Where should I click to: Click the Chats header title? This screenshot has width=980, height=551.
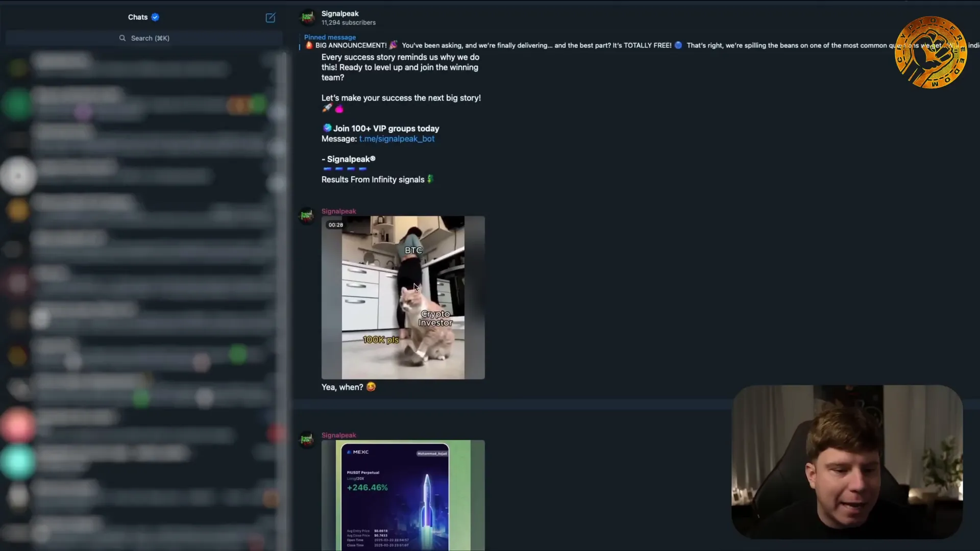(138, 17)
